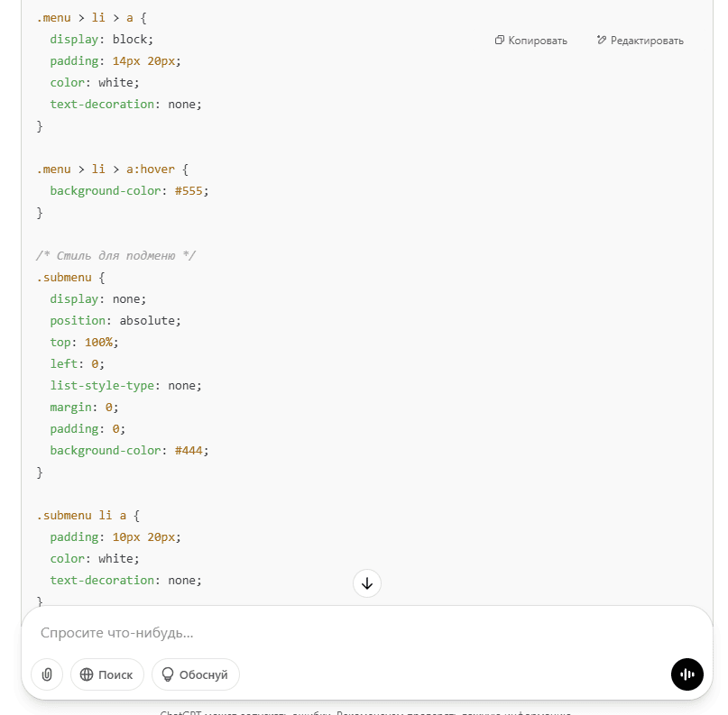Click the '.submenu li a {' selector
The image size is (728, 715).
coord(88,516)
